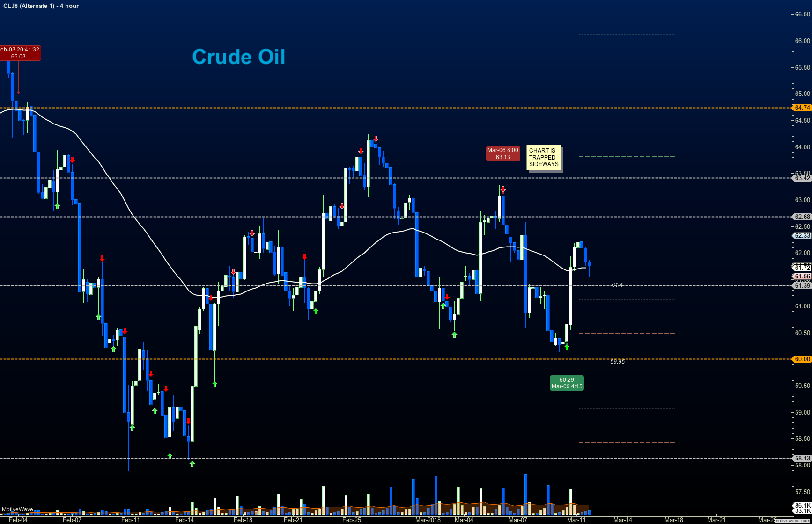Click the 'Crude Oil' chart title
This screenshot has width=812, height=524.
(x=239, y=57)
